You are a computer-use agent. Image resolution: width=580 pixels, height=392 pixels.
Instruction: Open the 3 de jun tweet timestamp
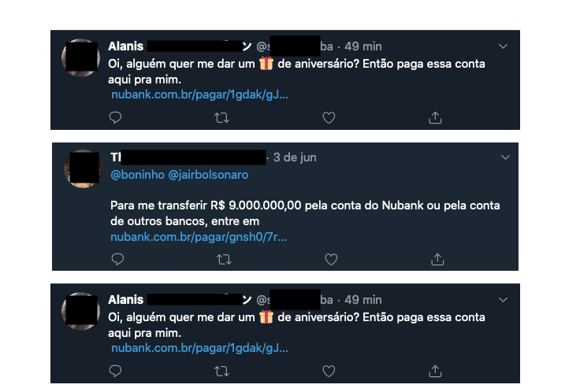click(x=295, y=157)
